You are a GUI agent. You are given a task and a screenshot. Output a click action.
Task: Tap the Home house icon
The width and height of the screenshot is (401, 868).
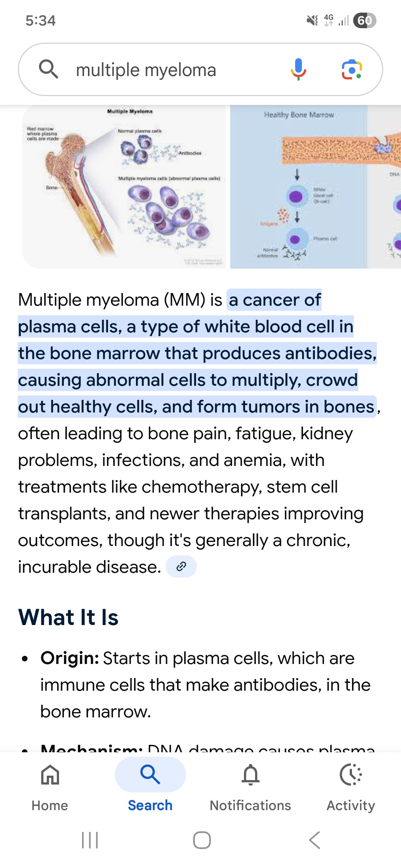pos(50,775)
